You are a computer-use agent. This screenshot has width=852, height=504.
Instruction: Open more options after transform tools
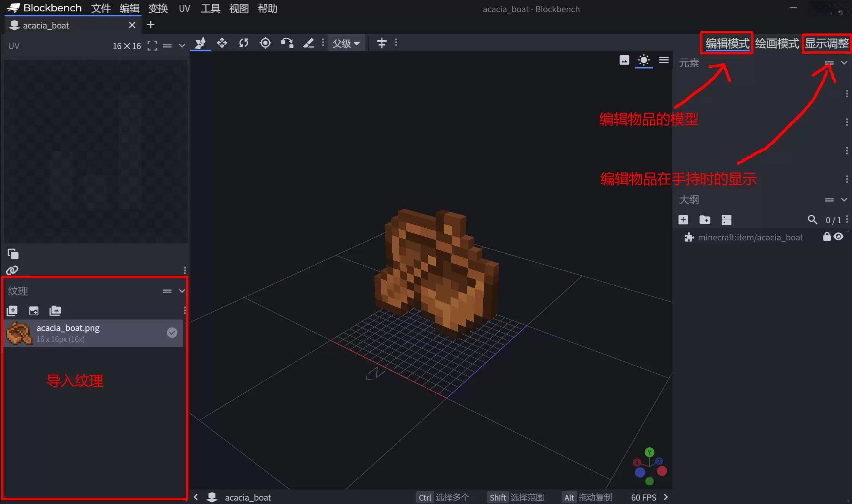(x=323, y=43)
